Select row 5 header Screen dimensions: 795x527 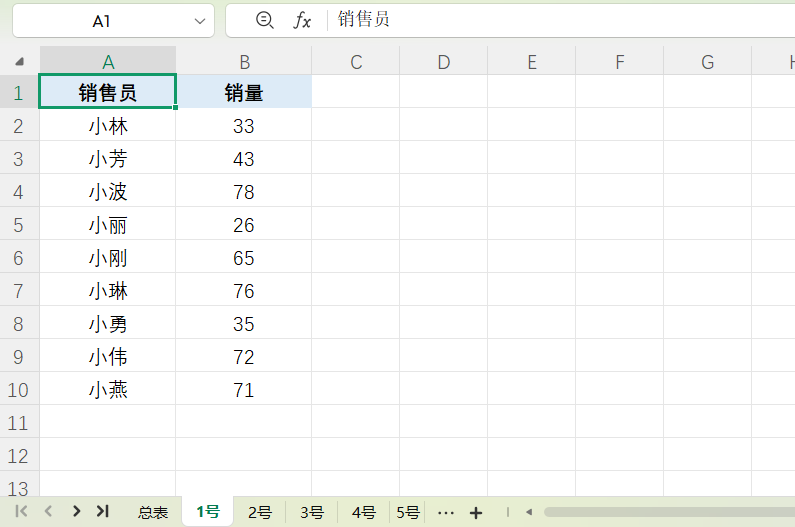[x=19, y=225]
